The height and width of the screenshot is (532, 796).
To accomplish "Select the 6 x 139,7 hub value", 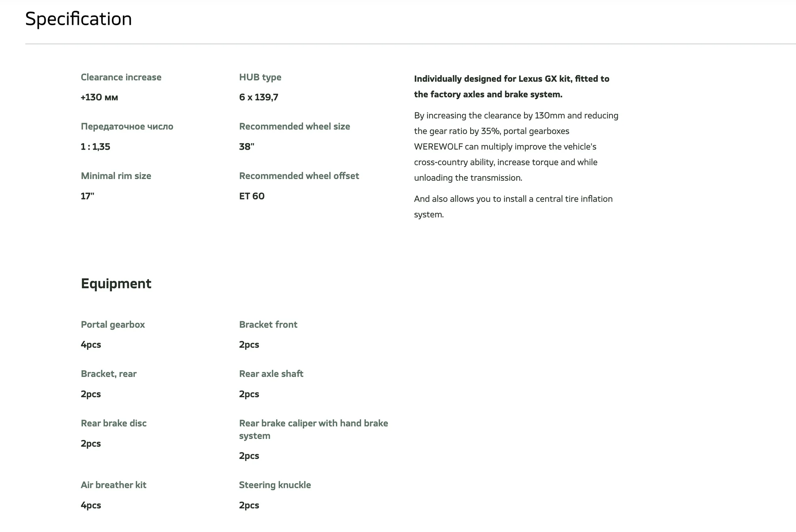I will [259, 97].
